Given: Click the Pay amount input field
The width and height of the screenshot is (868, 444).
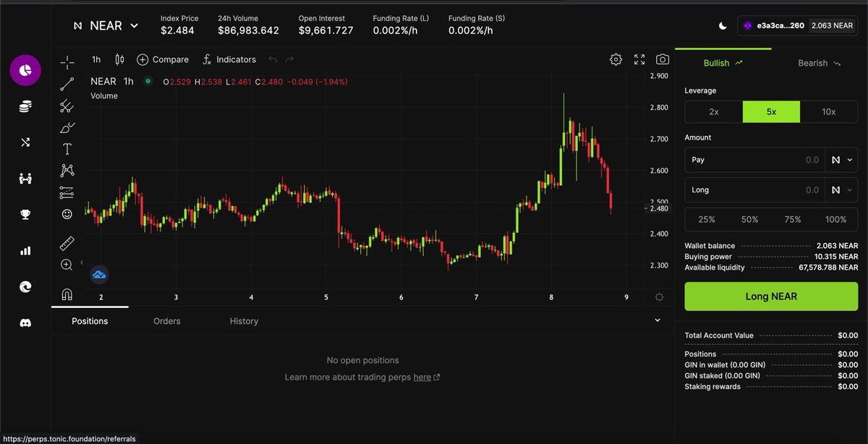Looking at the screenshot, I should pyautogui.click(x=755, y=160).
